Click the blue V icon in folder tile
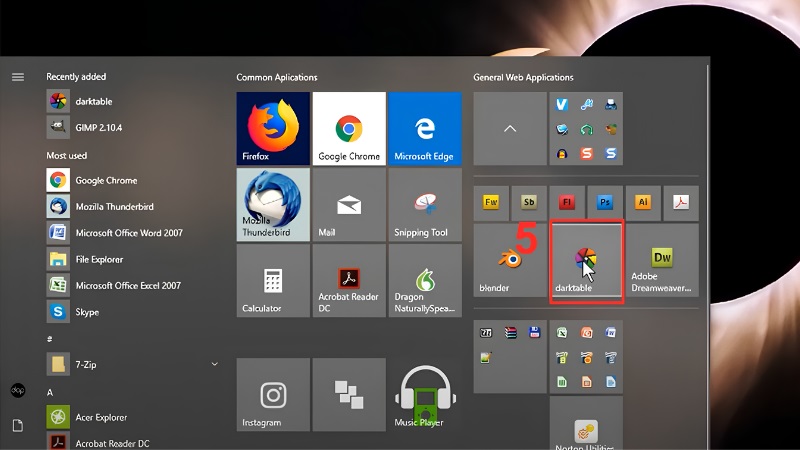This screenshot has height=450, width=800. click(562, 105)
